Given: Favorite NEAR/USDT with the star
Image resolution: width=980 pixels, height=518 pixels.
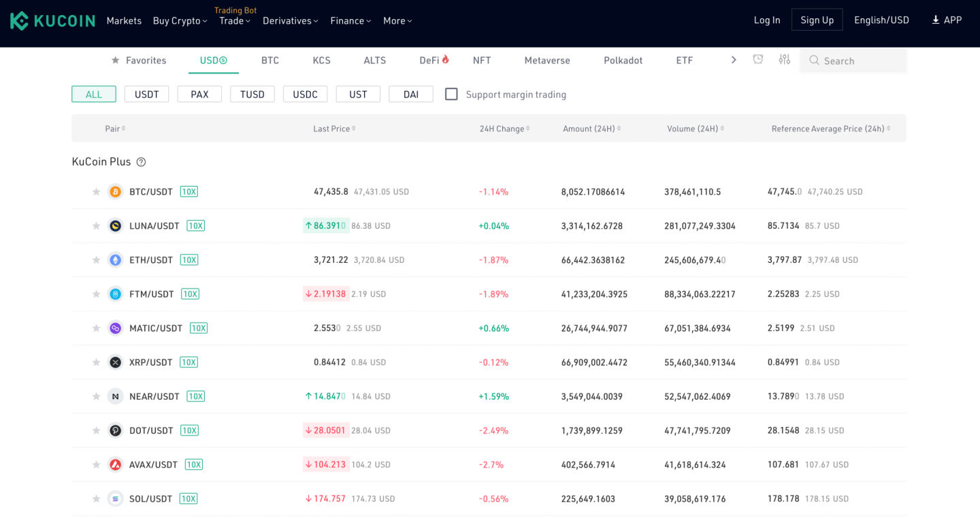Looking at the screenshot, I should pyautogui.click(x=97, y=396).
